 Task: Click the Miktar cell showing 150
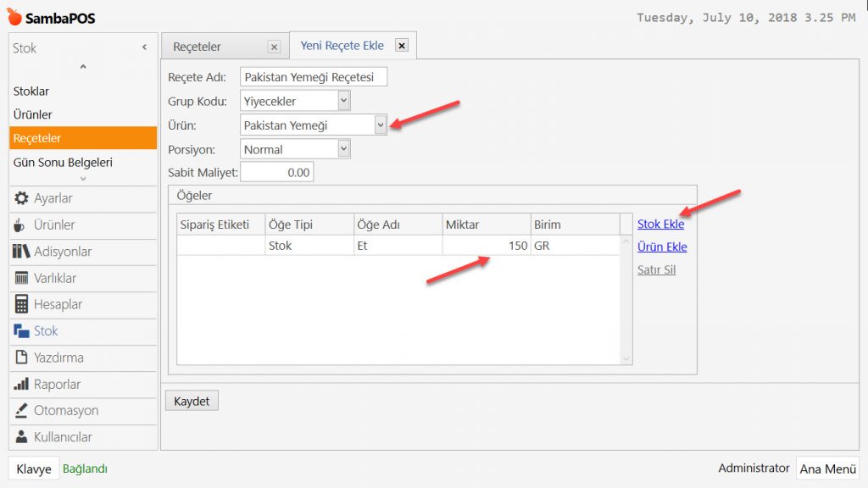(x=487, y=246)
